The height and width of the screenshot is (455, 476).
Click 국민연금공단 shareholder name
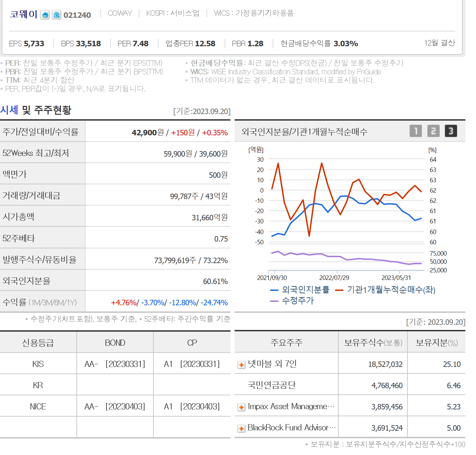point(272,385)
